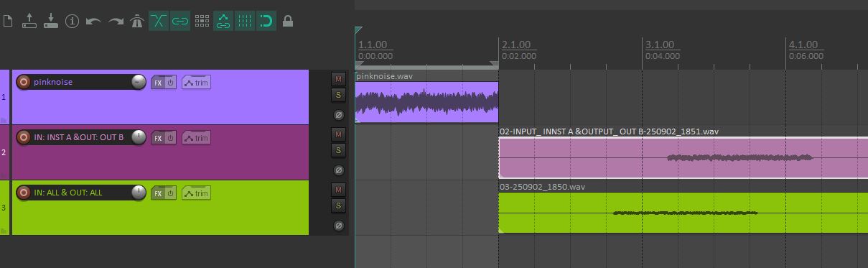
Task: Open trim envelope menu on INST A track
Action: click(x=196, y=137)
